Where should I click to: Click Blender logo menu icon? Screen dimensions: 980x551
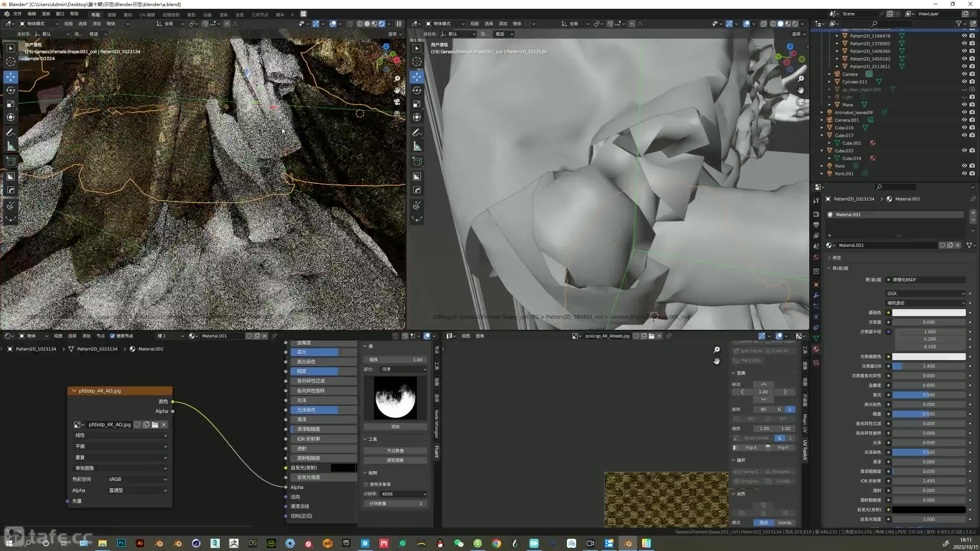[x=7, y=14]
